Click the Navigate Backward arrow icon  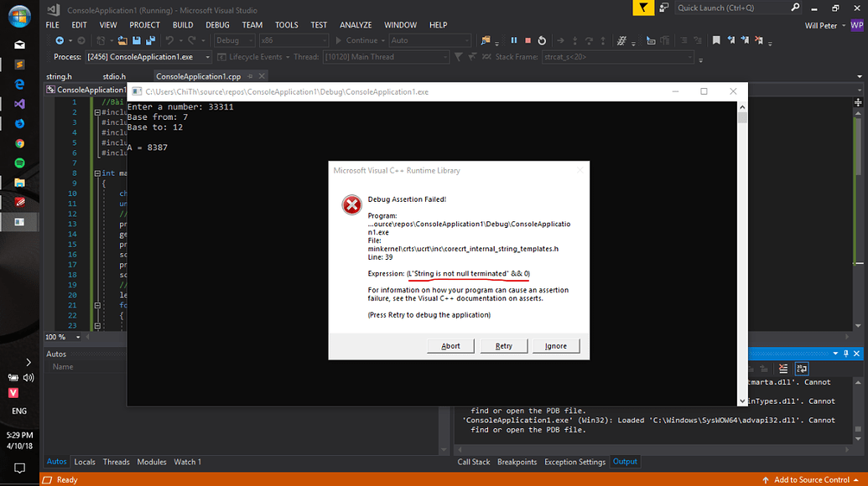pos(60,40)
